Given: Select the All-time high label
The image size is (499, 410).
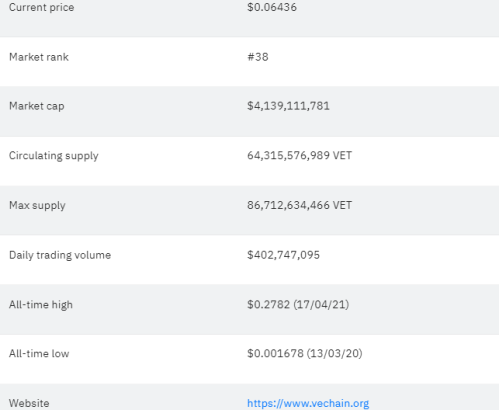Looking at the screenshot, I should pos(41,305).
